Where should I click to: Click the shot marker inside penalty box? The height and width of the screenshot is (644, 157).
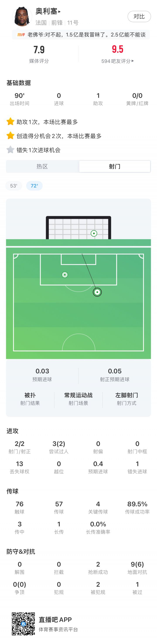click(65, 275)
